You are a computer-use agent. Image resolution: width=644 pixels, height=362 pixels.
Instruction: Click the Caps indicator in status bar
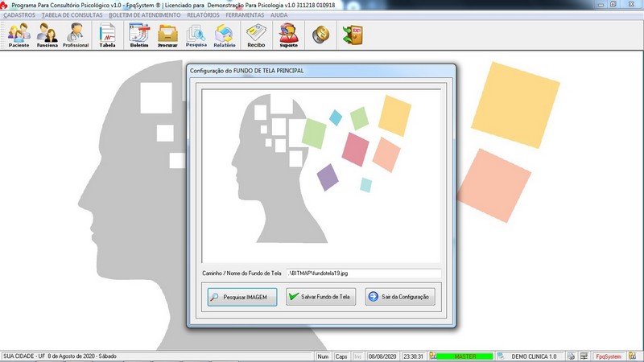pyautogui.click(x=341, y=356)
